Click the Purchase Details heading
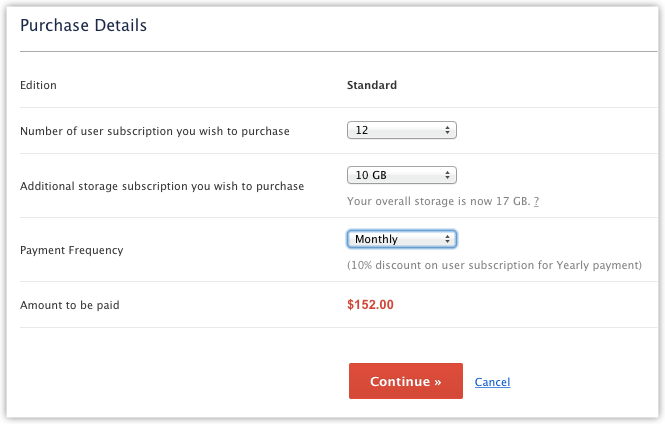This screenshot has width=665, height=424. coord(83,24)
